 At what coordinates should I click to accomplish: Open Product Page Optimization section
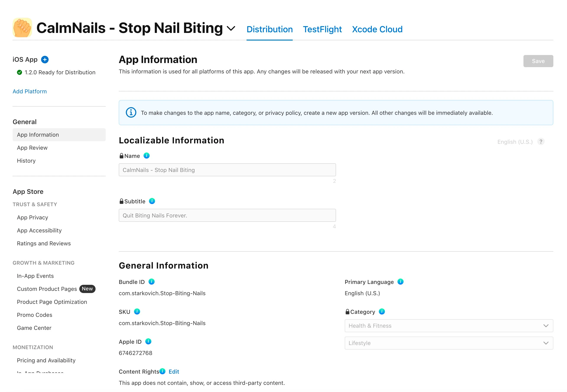tap(52, 302)
